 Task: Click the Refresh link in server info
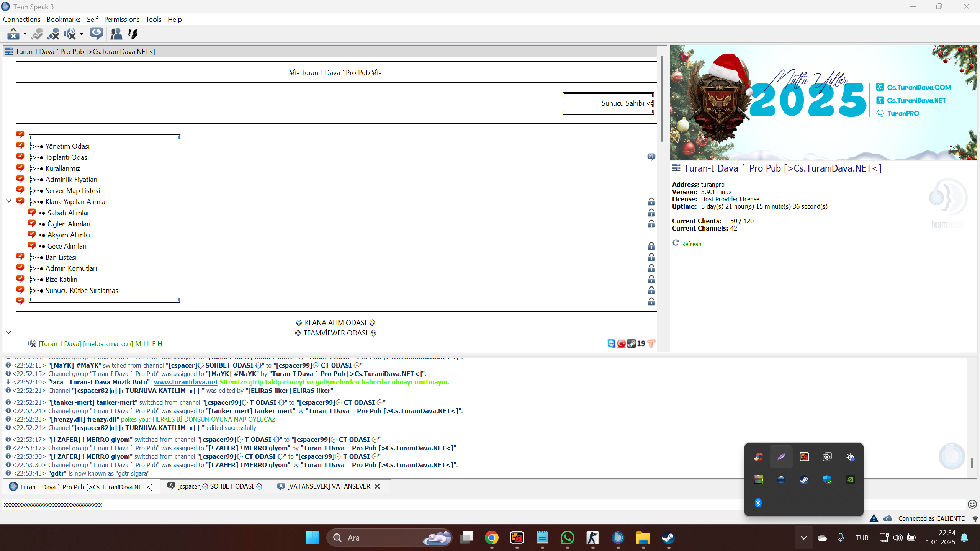[x=691, y=244]
